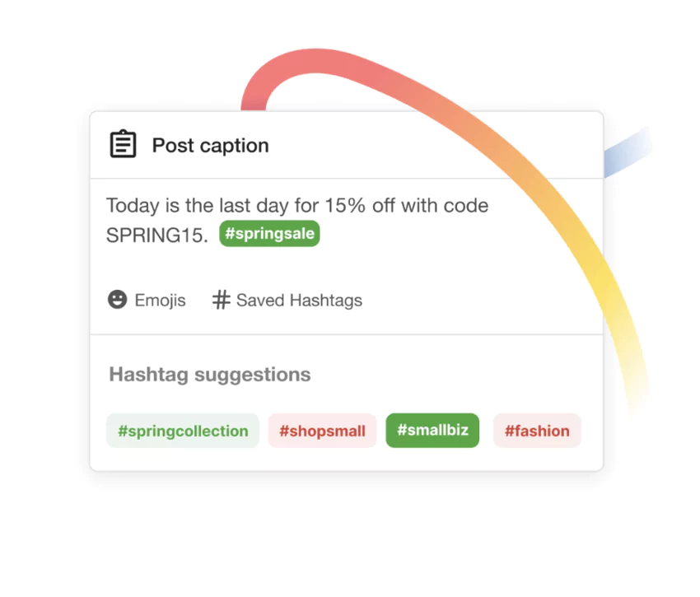Select the green #smallbiz color swatch chip

coord(432,430)
